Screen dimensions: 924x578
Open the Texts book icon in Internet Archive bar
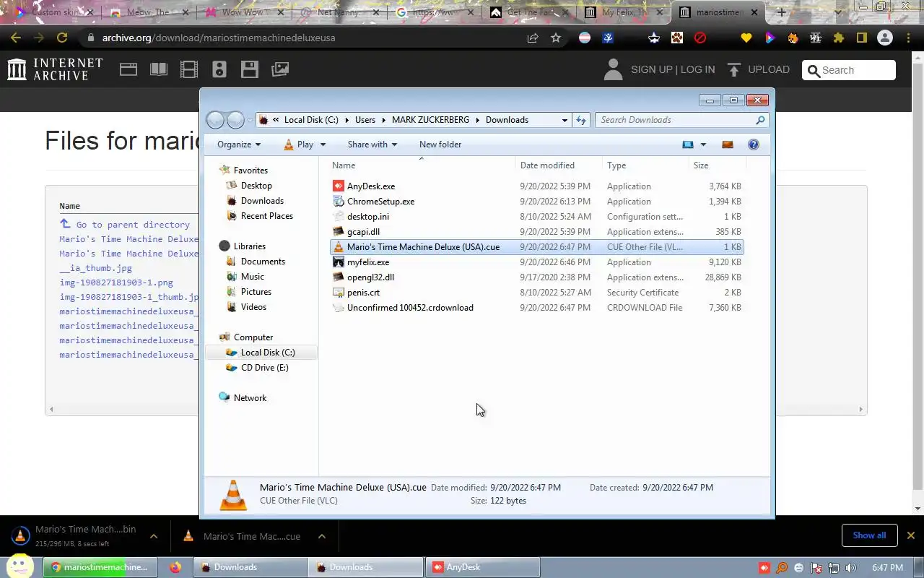coord(159,69)
